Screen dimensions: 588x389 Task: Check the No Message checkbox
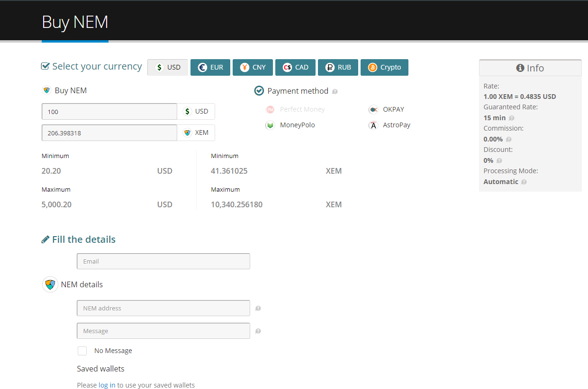82,351
